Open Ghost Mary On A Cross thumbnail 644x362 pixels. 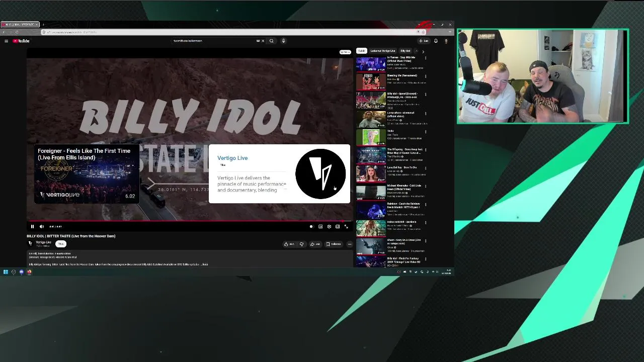coord(371,247)
